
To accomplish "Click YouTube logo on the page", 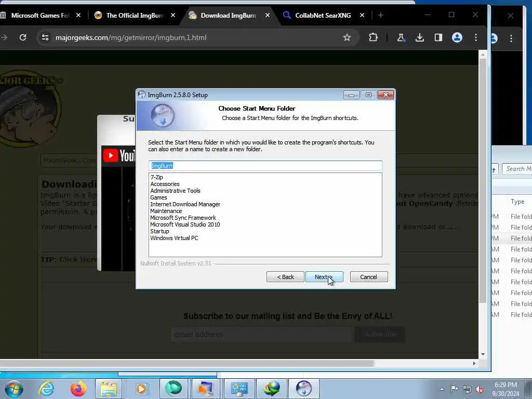I will [119, 156].
